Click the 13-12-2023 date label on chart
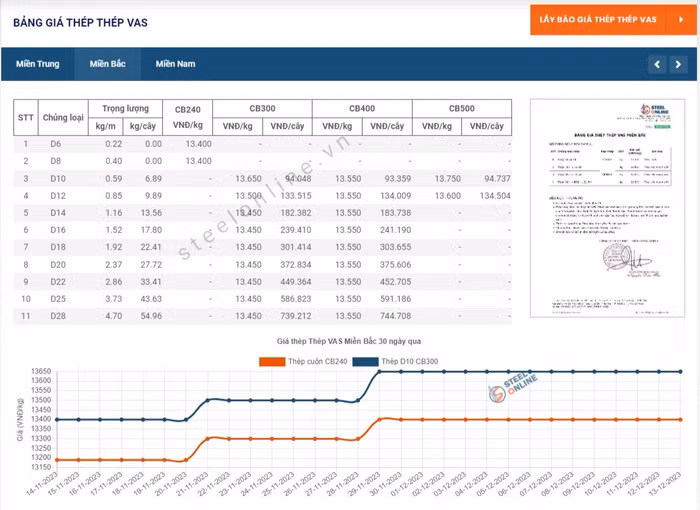Viewport: 700px width, 510px height. point(665,483)
